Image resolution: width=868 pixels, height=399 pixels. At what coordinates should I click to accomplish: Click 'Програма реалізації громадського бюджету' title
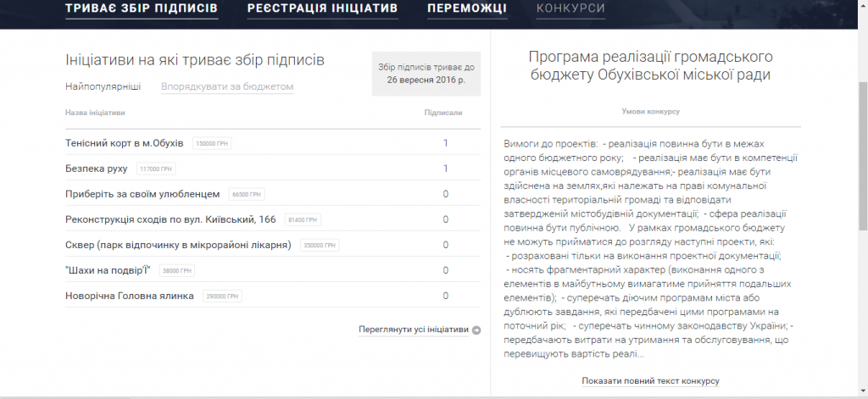click(650, 65)
